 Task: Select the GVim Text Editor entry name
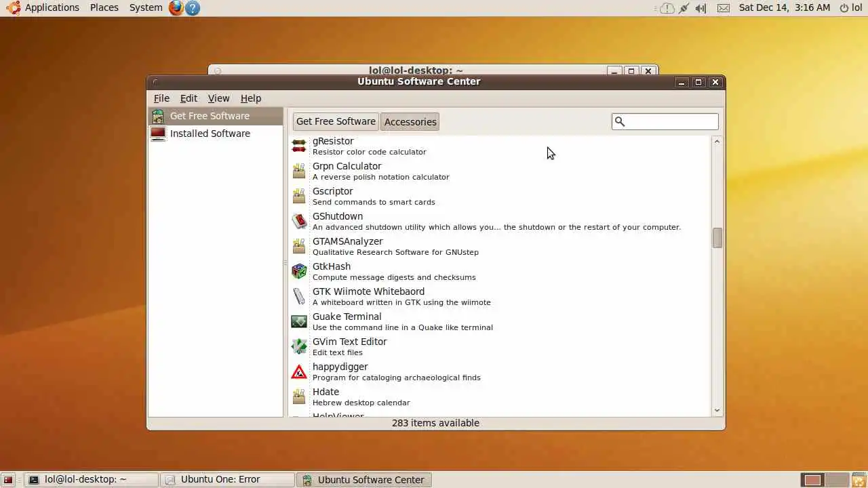coord(349,342)
